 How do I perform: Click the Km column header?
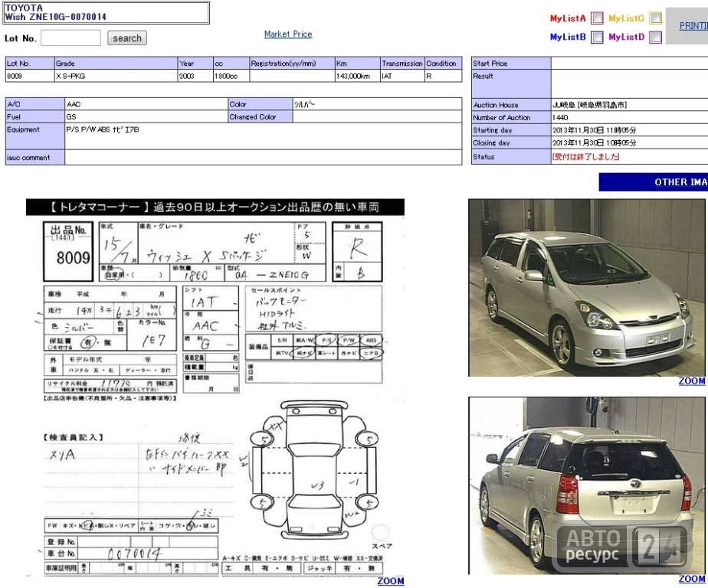pos(357,64)
